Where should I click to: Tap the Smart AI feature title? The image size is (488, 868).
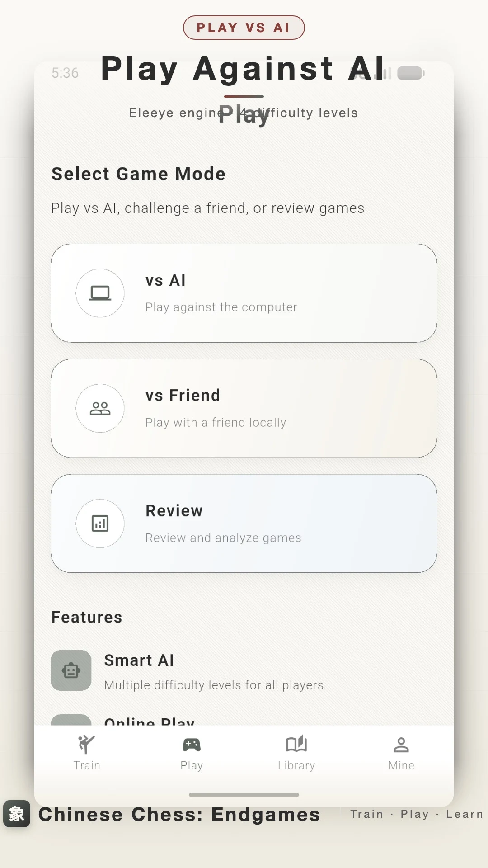[x=139, y=660]
